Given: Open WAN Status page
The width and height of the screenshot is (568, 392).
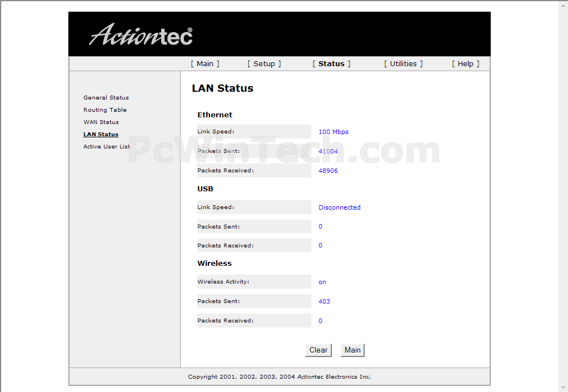Looking at the screenshot, I should point(101,122).
